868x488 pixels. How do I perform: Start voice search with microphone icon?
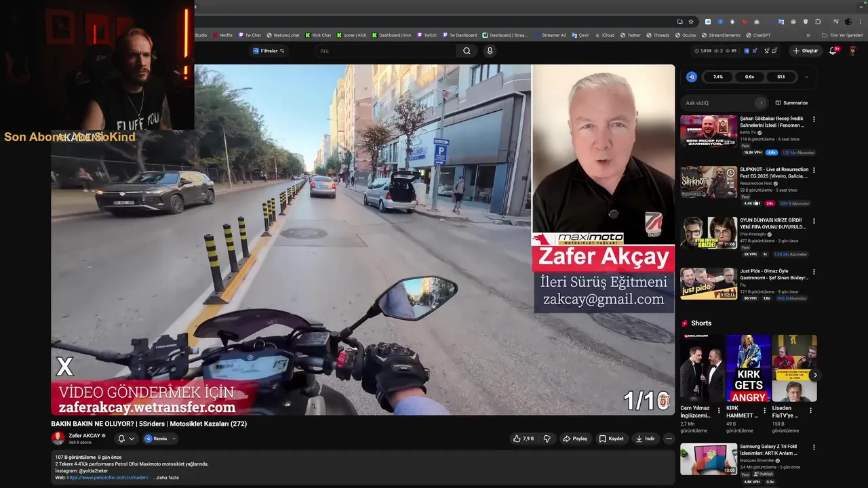click(x=490, y=51)
